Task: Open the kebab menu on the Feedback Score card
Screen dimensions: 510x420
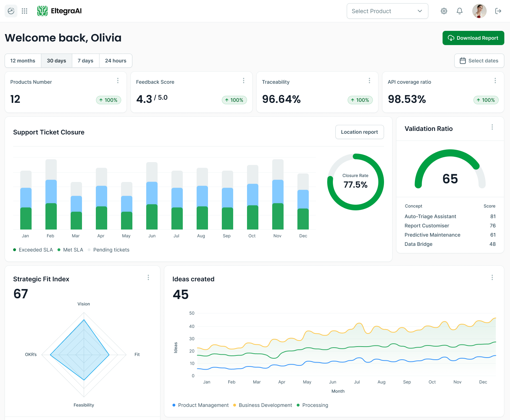Action: click(243, 81)
